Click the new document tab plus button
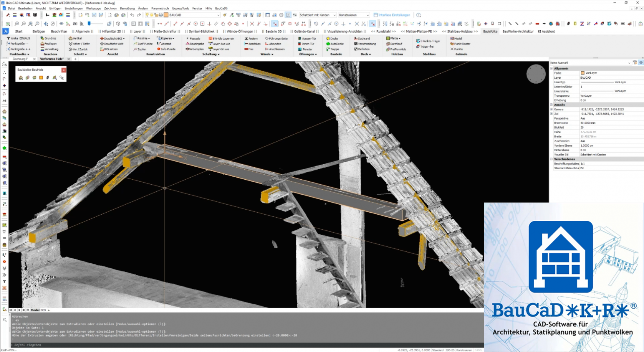Image resolution: width=644 pixels, height=352 pixels. tap(75, 59)
